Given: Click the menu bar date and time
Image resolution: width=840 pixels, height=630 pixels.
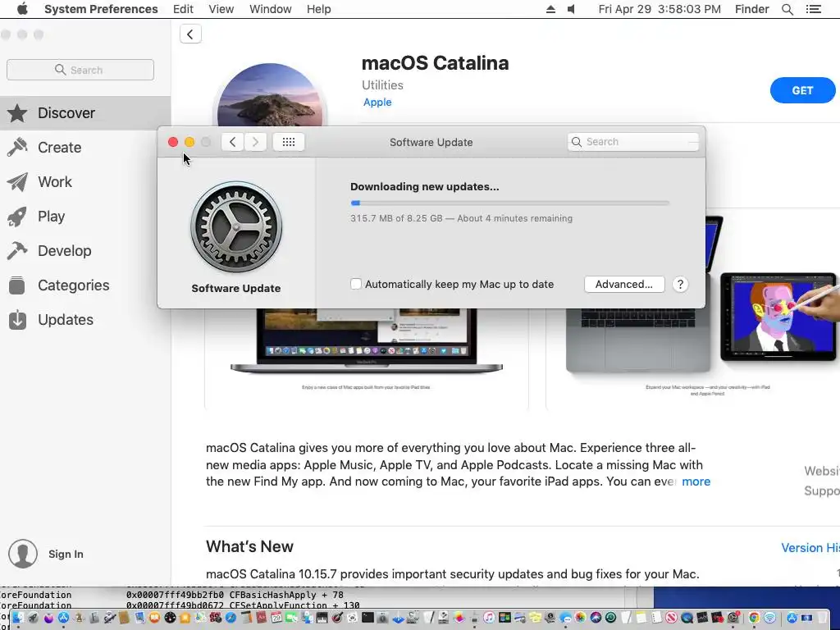Looking at the screenshot, I should coord(660,9).
